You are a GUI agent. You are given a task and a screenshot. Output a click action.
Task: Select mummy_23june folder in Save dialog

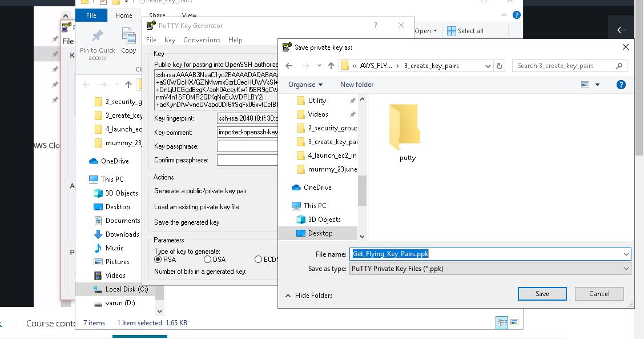click(x=332, y=169)
